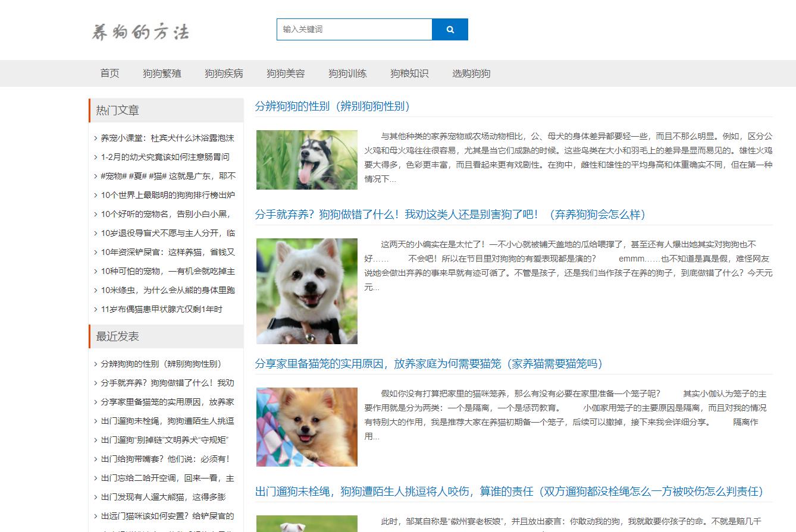Open the 选购狗狗 menu item

click(471, 74)
